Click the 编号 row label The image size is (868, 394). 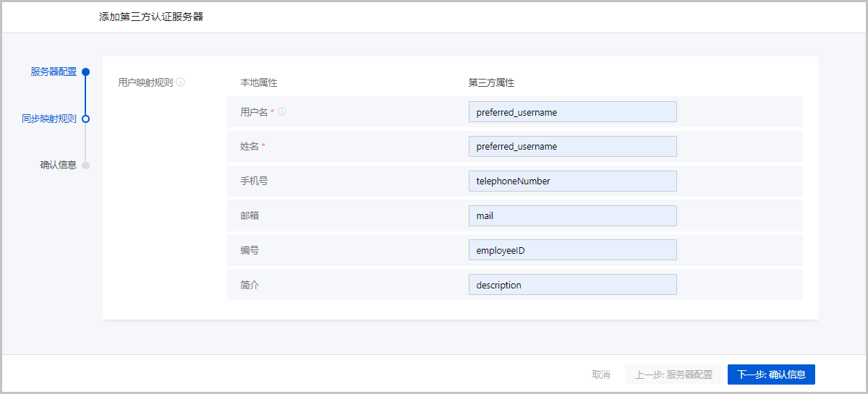pos(250,250)
